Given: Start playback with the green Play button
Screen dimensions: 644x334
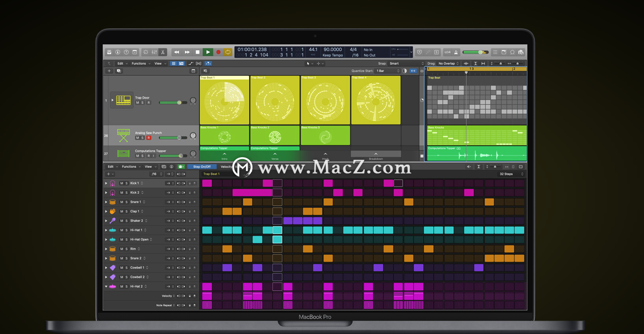Looking at the screenshot, I should pos(208,52).
